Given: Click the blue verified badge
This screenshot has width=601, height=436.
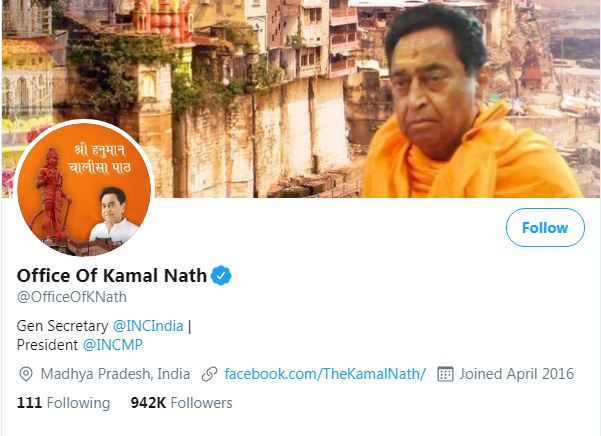Looking at the screenshot, I should [221, 275].
